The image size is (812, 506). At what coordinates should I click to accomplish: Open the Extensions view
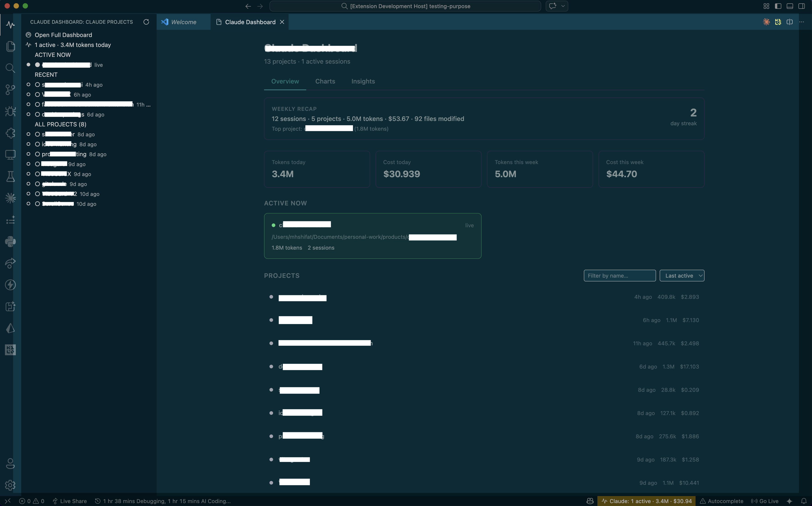[x=10, y=133]
